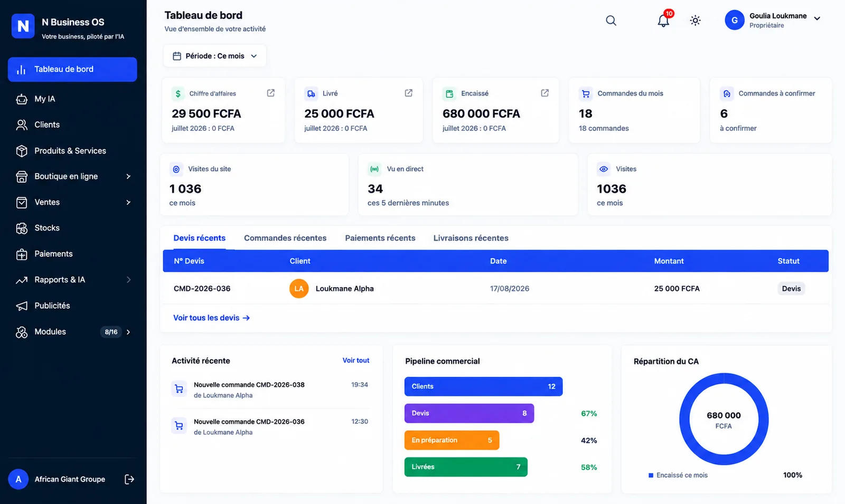Open the notifications bell

coord(663,21)
